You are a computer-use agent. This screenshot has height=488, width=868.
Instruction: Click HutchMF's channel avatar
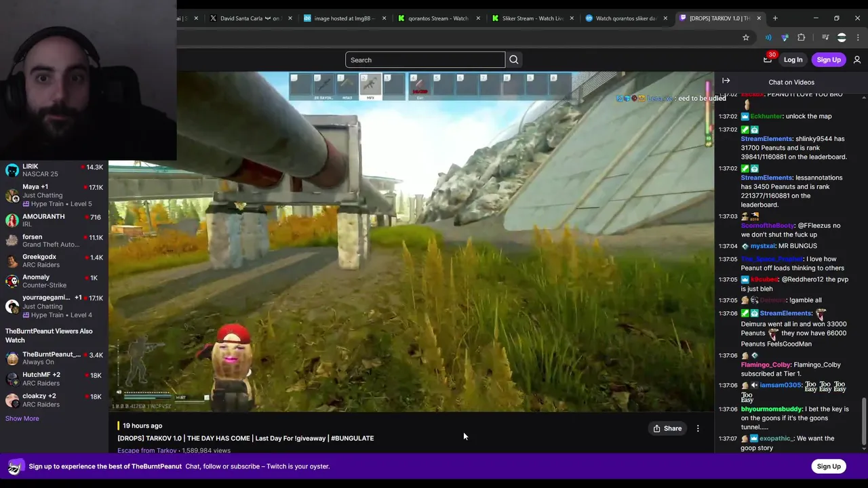(x=12, y=379)
